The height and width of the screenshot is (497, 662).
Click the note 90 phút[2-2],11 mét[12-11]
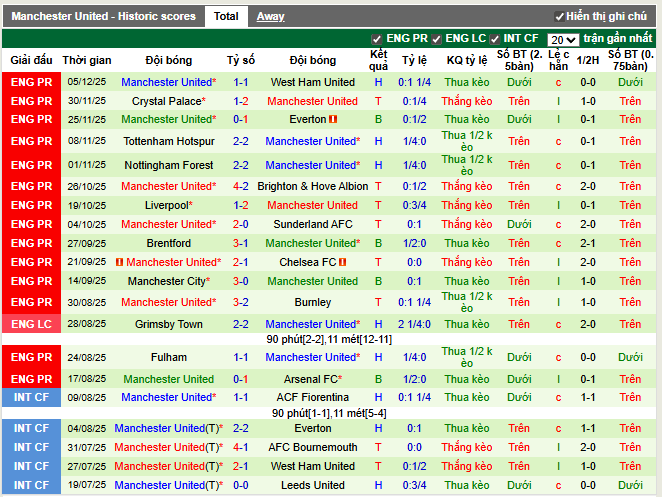tap(329, 339)
